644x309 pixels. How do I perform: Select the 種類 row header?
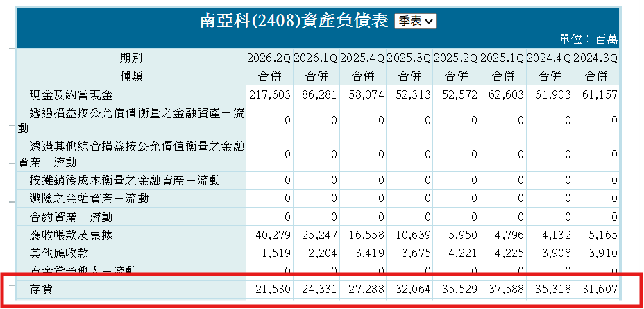pyautogui.click(x=131, y=76)
